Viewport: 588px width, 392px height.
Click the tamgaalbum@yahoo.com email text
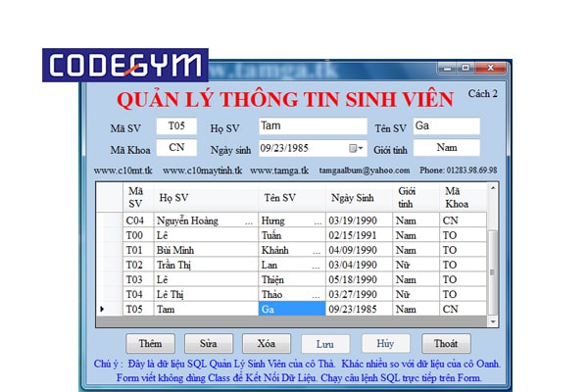(365, 171)
